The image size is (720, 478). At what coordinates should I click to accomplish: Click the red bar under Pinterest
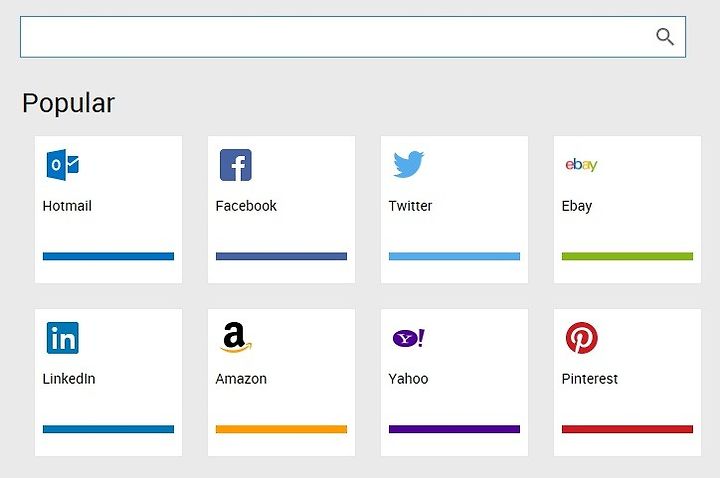coord(627,429)
